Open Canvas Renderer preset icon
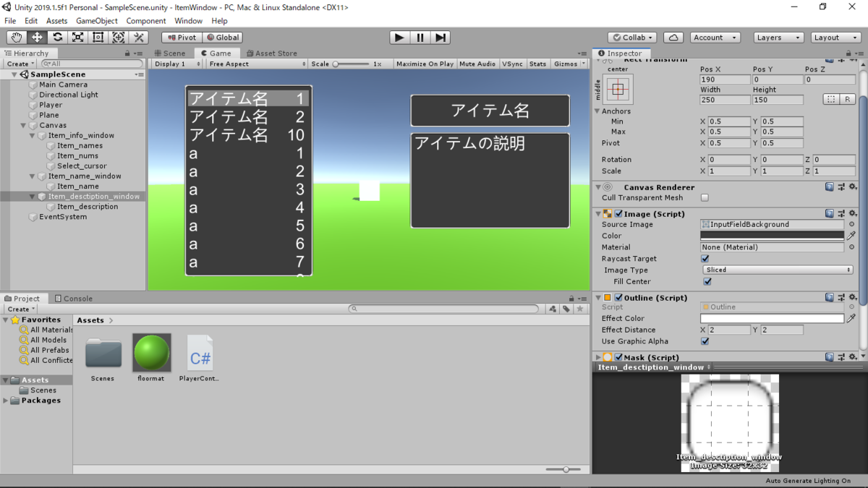 (x=841, y=187)
